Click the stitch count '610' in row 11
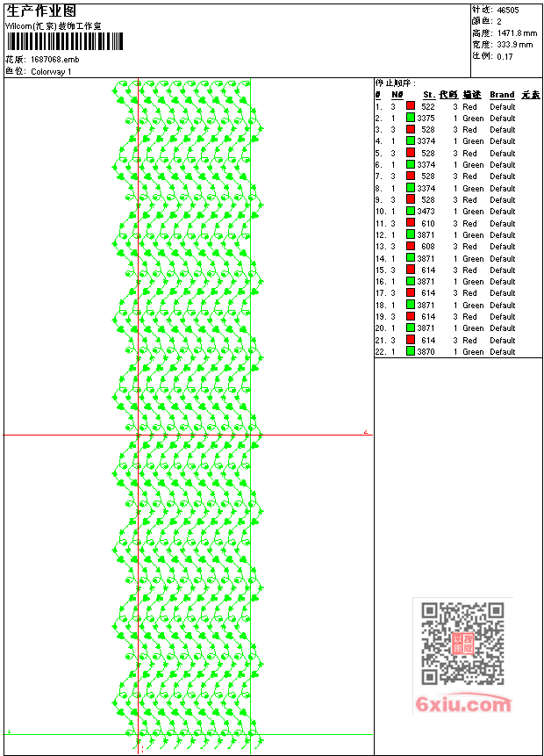Screen dimensions: 544x756 click(x=428, y=224)
